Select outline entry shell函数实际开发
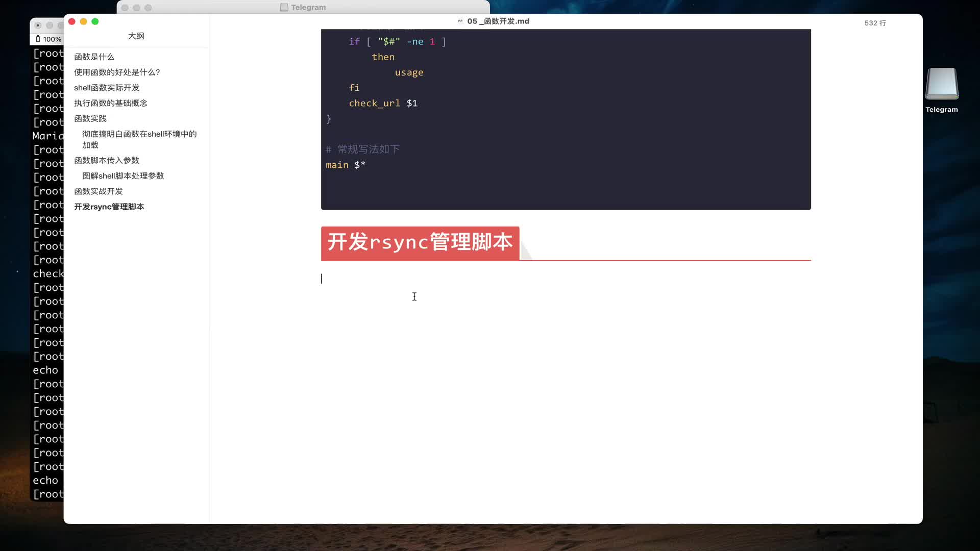The height and width of the screenshot is (551, 980). [106, 87]
